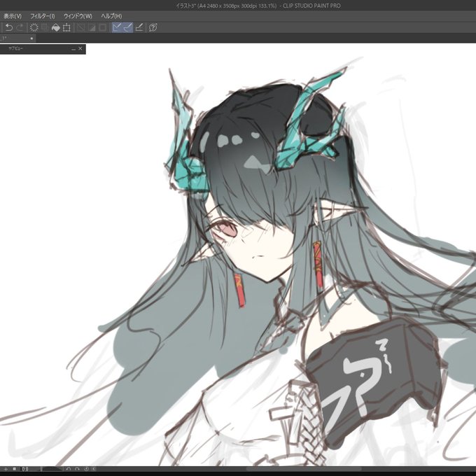Screen dimensions: 476x476
Task: Rotate the canvas left
Action: (69, 469)
